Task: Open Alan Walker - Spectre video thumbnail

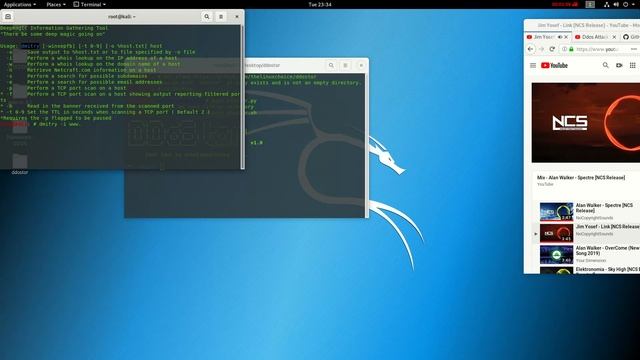Action: (x=556, y=211)
